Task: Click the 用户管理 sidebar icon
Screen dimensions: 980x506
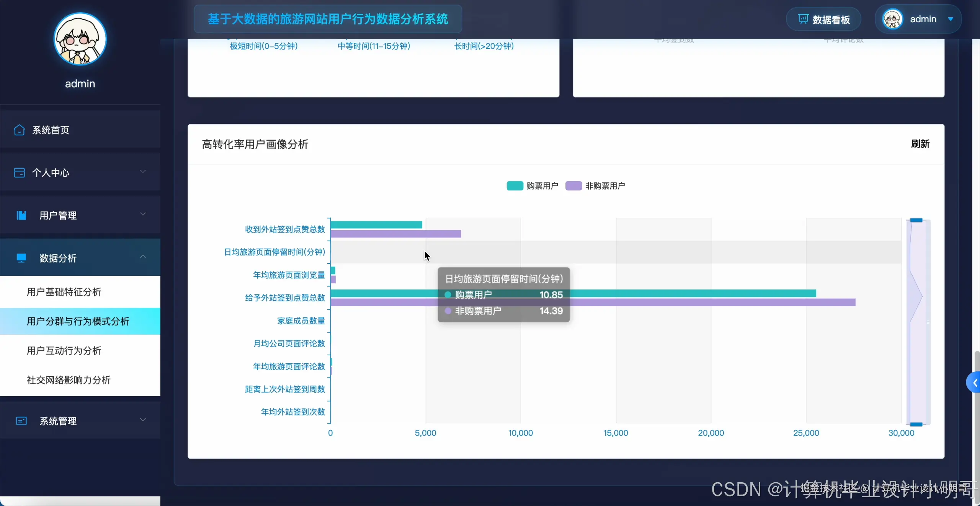Action: pyautogui.click(x=21, y=215)
